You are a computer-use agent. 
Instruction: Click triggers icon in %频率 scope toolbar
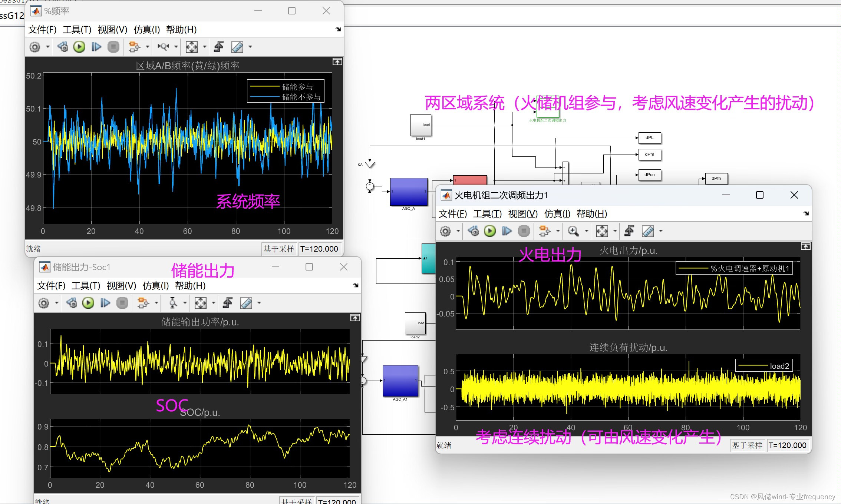click(219, 47)
